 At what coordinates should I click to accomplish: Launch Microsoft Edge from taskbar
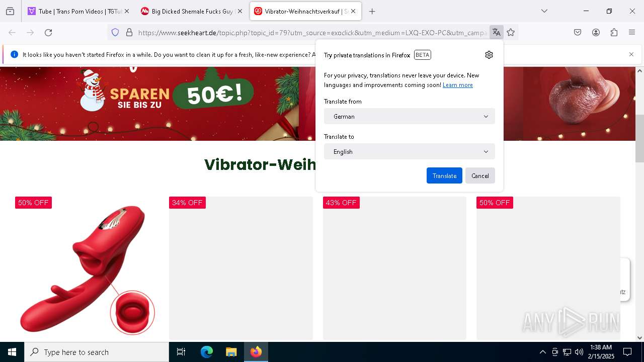[207, 352]
